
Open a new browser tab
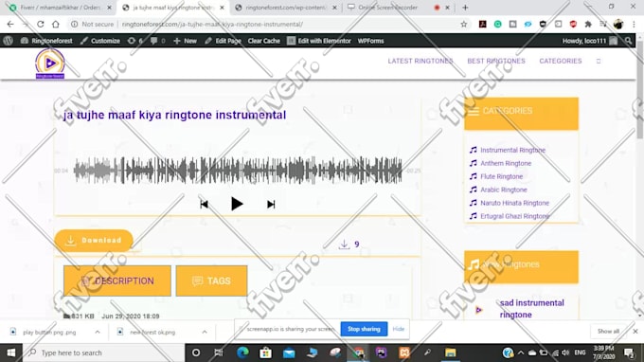coord(465,8)
